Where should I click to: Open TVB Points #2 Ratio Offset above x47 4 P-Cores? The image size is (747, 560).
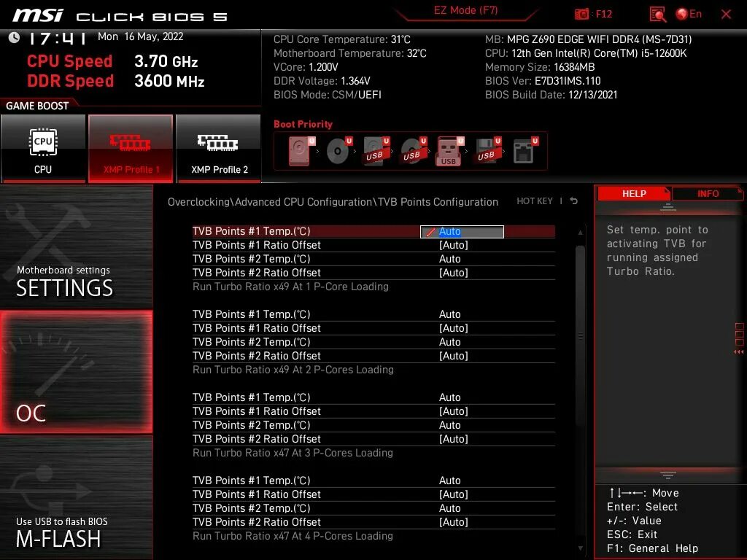(x=373, y=522)
